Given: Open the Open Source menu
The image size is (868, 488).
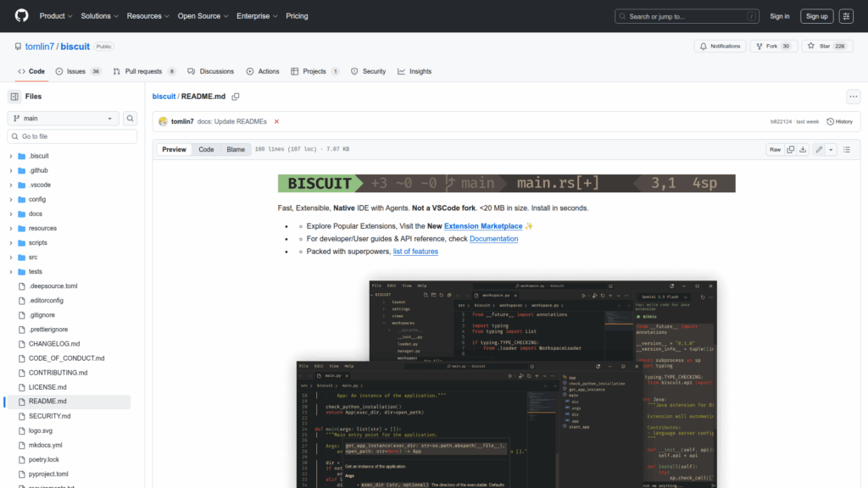Looking at the screenshot, I should pyautogui.click(x=203, y=16).
